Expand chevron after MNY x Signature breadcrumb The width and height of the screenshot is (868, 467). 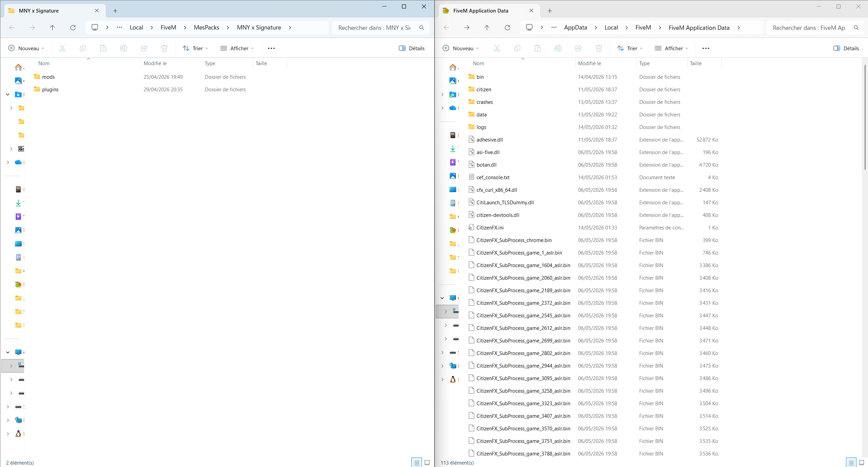pos(290,27)
